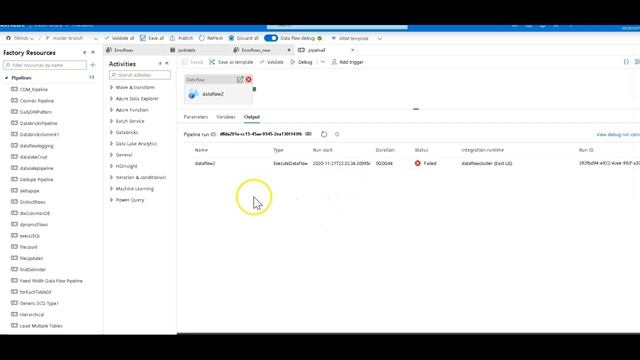Focus the Filter resources by name field
Screen dimensions: 640x360
click(45, 65)
